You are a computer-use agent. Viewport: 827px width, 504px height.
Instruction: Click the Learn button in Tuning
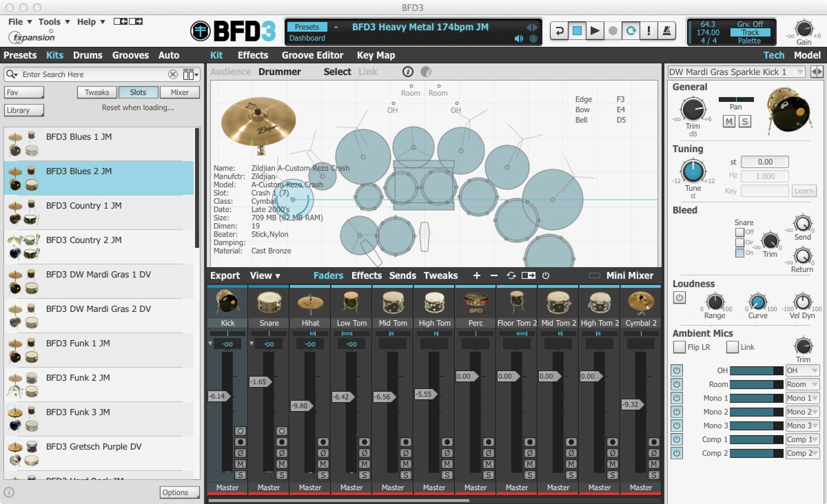804,191
